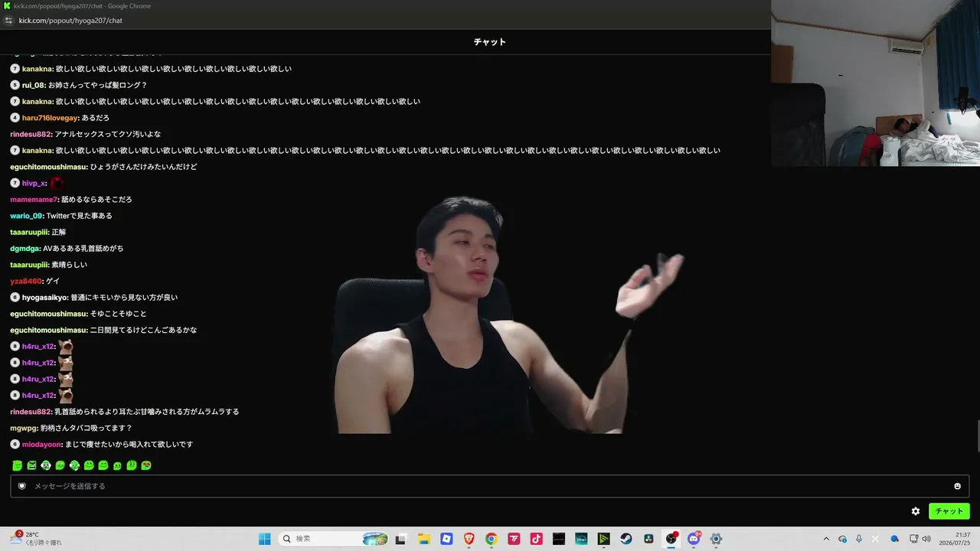Open Windows Settings from the taskbar
The height and width of the screenshot is (551, 980).
coord(717,539)
